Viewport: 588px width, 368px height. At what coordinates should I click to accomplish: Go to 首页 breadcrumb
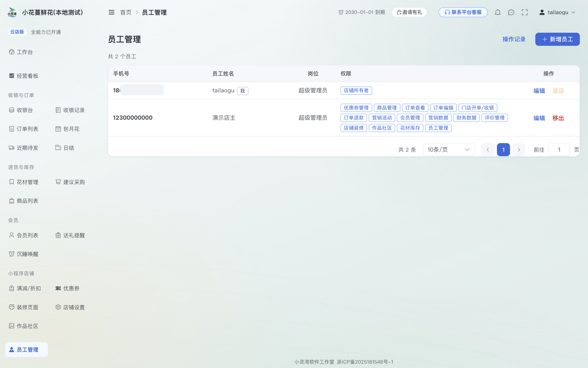(x=126, y=12)
